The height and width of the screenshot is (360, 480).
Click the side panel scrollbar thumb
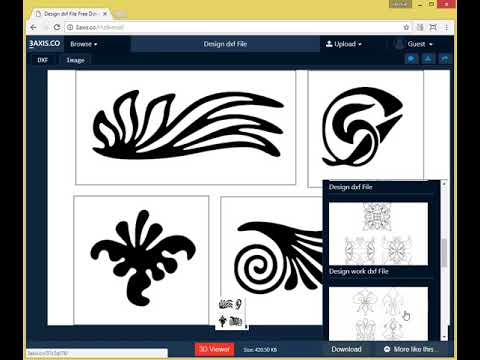[x=444, y=252]
